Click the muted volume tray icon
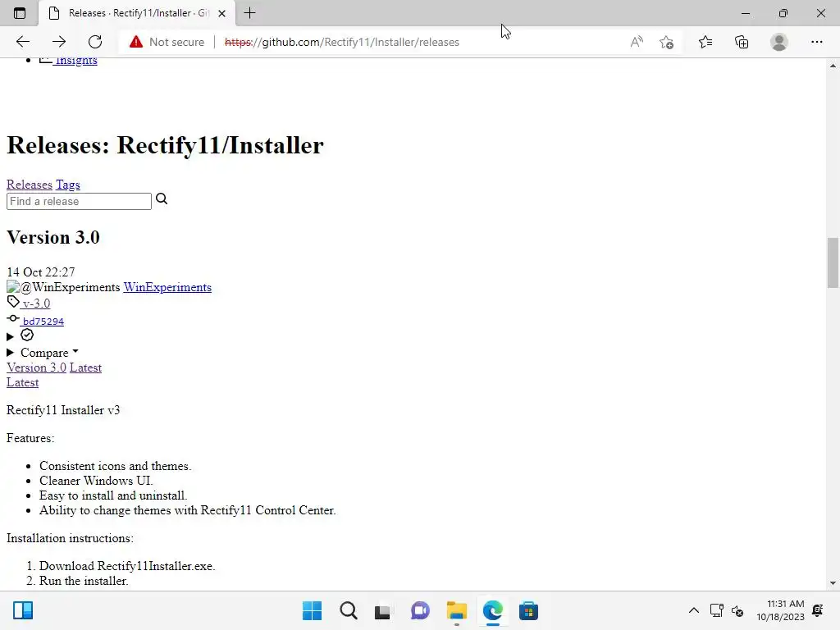The height and width of the screenshot is (630, 840). click(x=737, y=610)
